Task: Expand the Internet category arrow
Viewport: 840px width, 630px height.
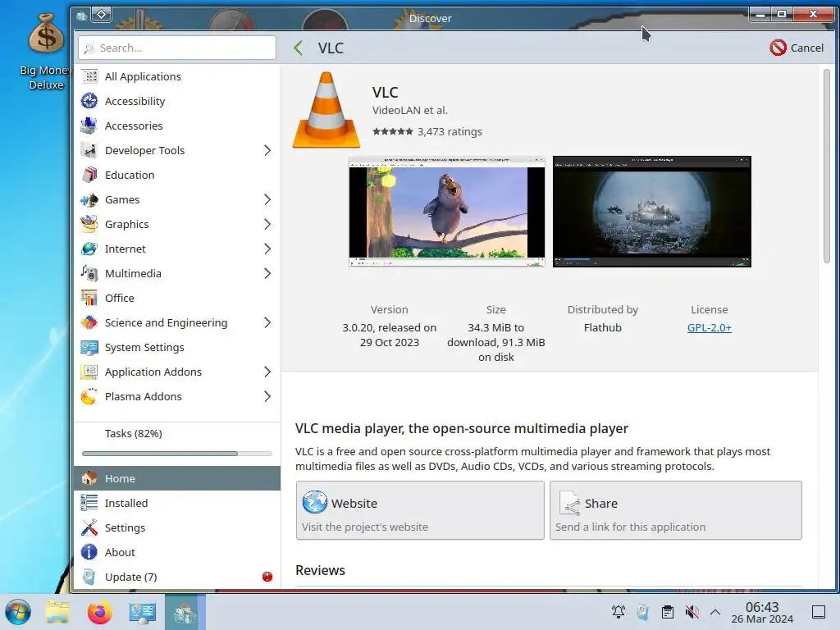Action: tap(267, 249)
